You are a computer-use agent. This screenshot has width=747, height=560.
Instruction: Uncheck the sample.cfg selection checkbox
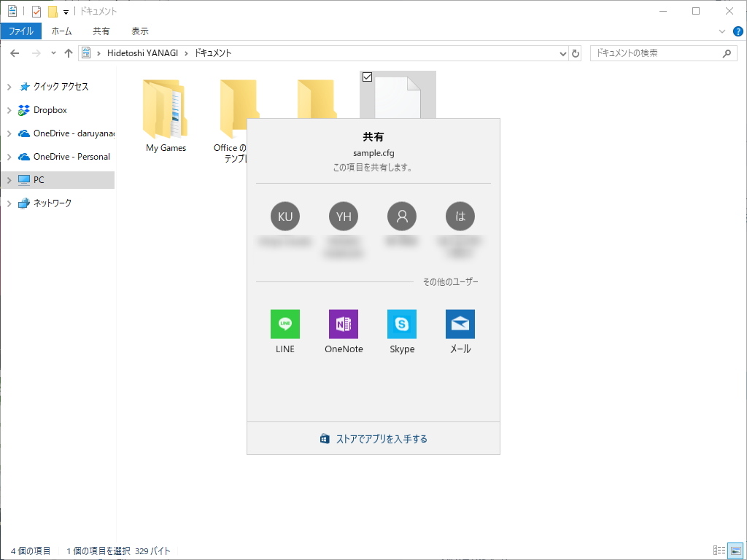pos(367,77)
